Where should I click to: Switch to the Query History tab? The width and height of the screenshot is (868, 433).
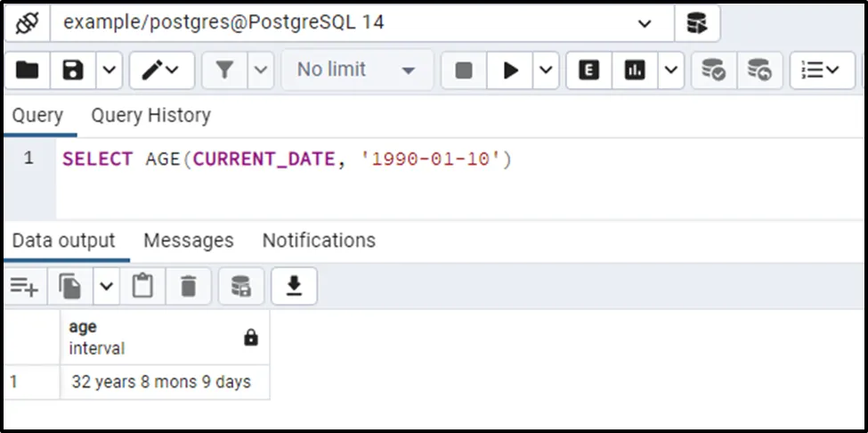pyautogui.click(x=150, y=116)
